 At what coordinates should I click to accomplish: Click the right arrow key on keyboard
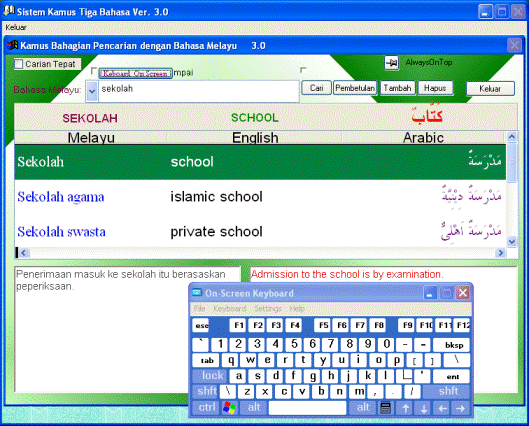coord(460,408)
